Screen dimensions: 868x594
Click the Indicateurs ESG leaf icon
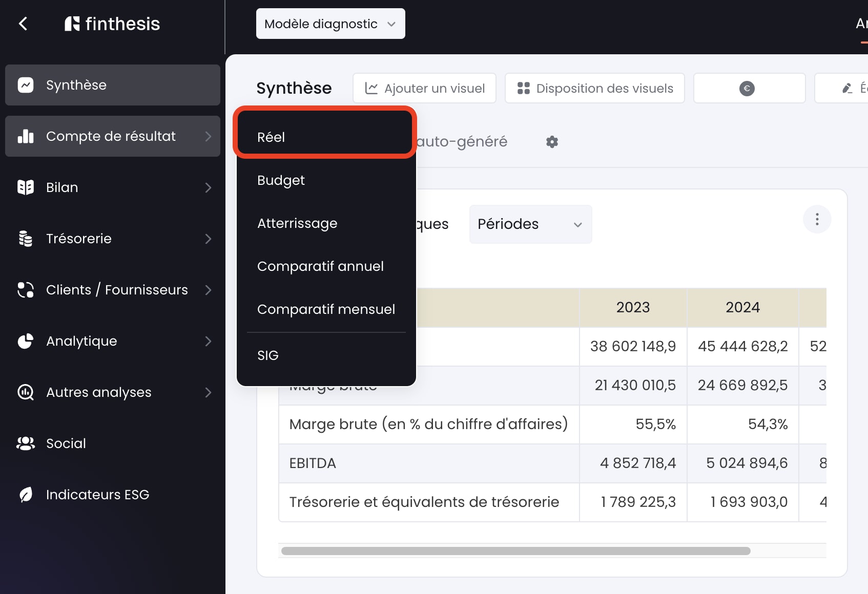pyautogui.click(x=26, y=495)
